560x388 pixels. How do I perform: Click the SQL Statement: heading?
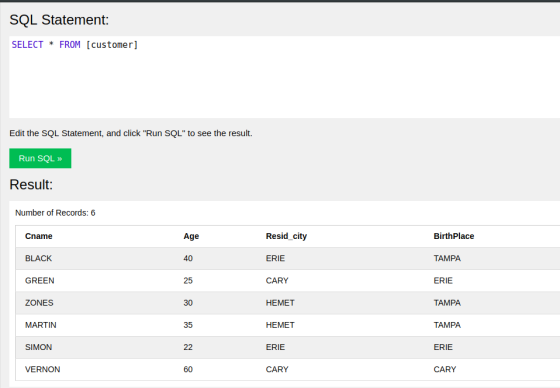pyautogui.click(x=59, y=20)
